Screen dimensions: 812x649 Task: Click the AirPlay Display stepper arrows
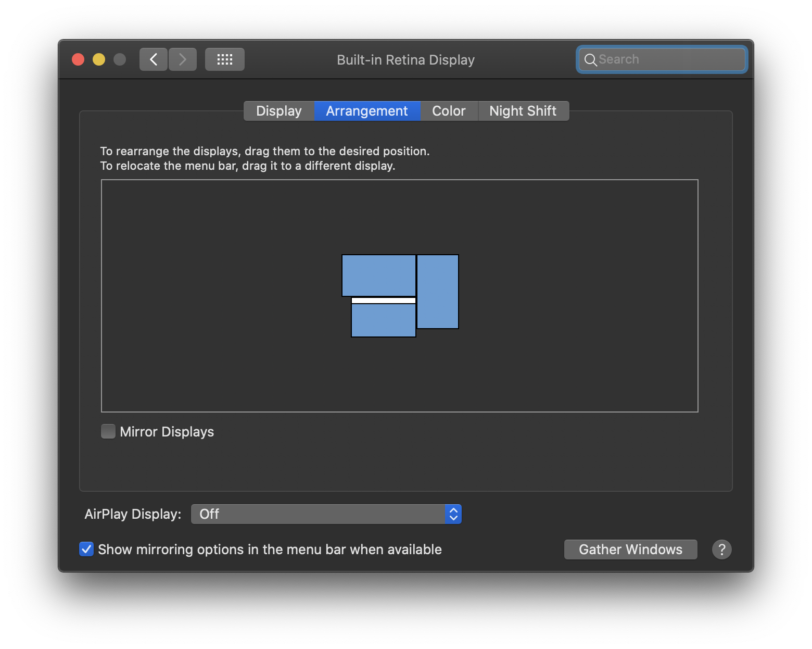click(452, 514)
